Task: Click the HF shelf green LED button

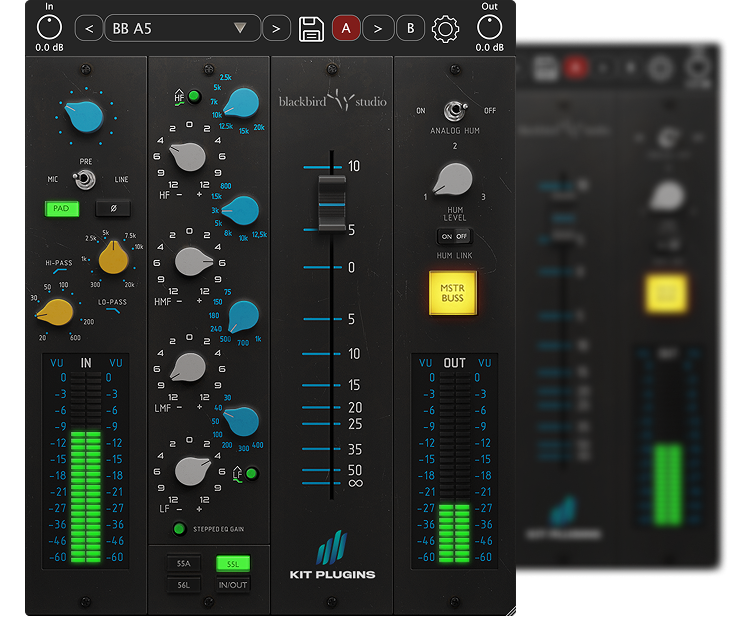Action: 195,97
